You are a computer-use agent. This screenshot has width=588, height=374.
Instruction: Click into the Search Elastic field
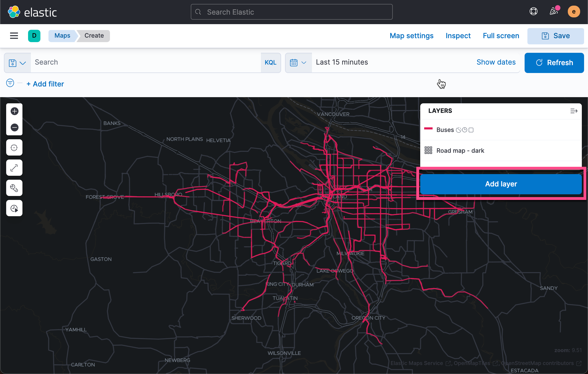click(291, 12)
